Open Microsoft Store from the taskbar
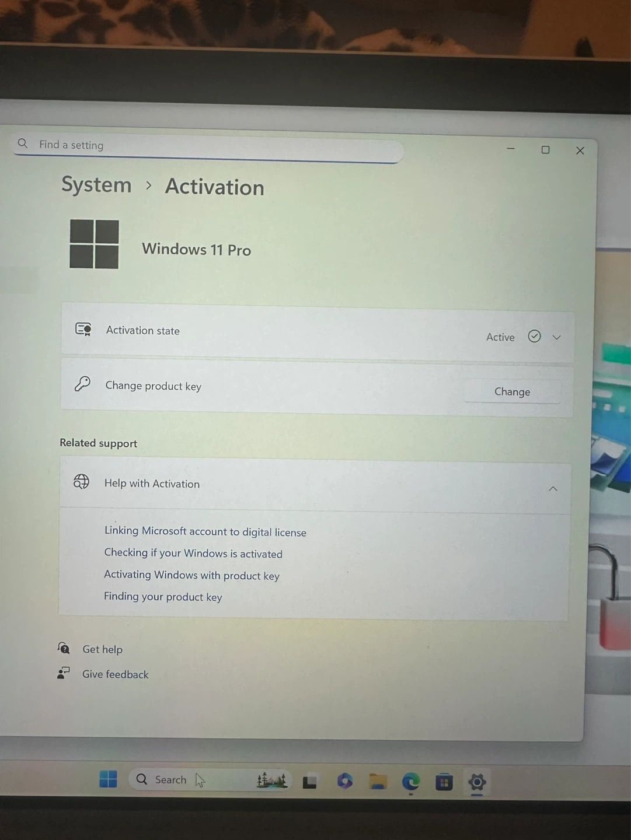This screenshot has height=840, width=631. pyautogui.click(x=444, y=782)
